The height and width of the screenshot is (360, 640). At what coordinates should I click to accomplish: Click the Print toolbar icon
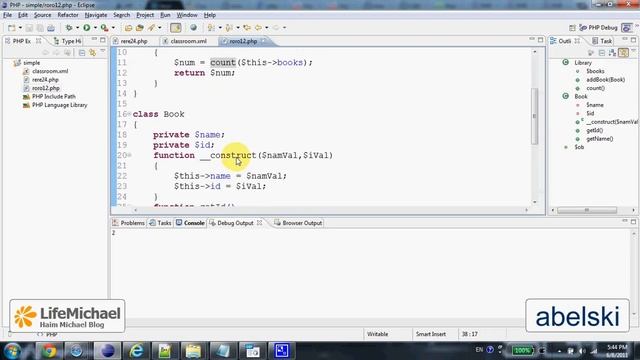coord(51,28)
